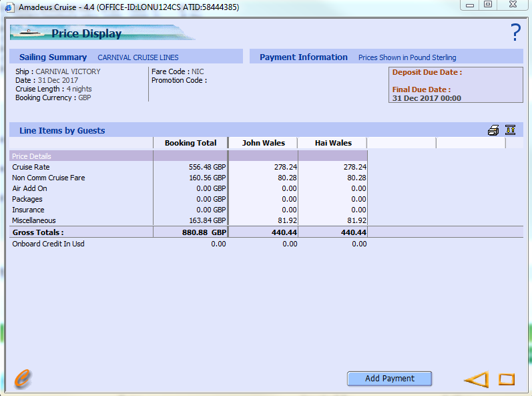Maximize the Amadeus Cruise window
The height and width of the screenshot is (396, 532).
coord(488,5)
